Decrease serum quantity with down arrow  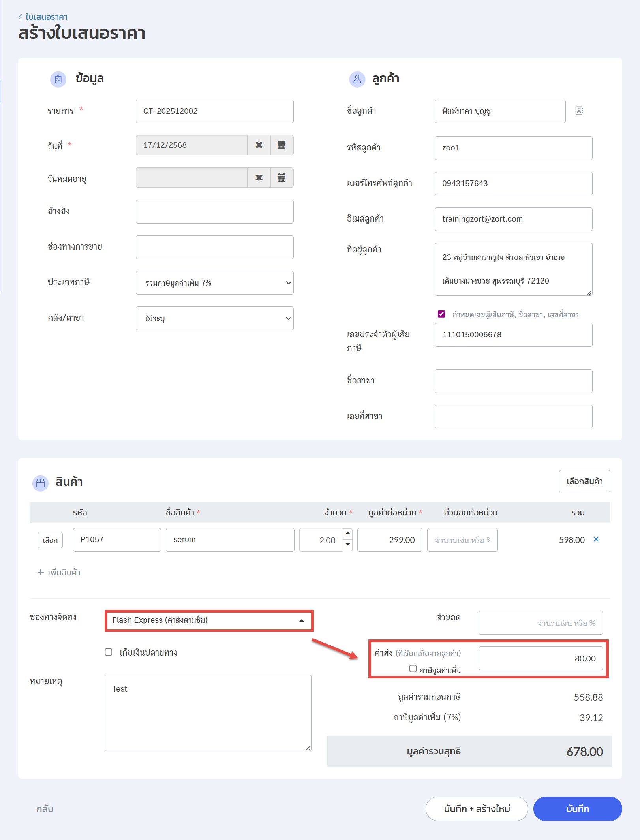click(348, 544)
